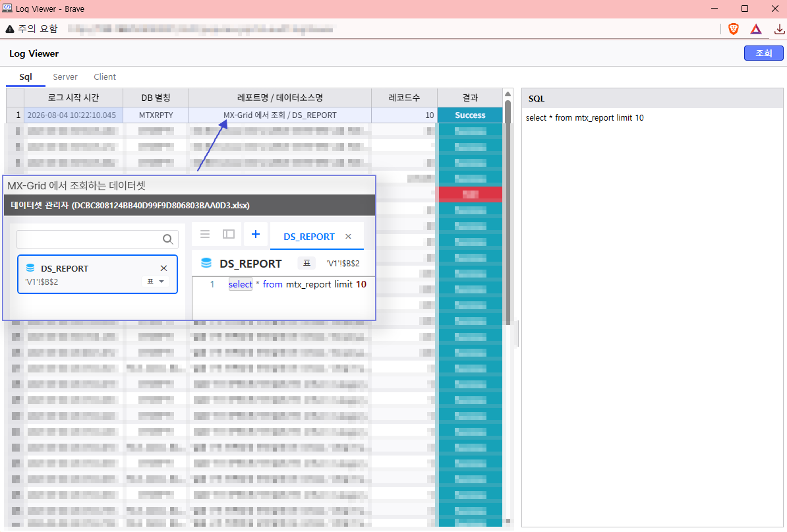Open the browser downloads icon
The height and width of the screenshot is (532, 787).
point(779,29)
